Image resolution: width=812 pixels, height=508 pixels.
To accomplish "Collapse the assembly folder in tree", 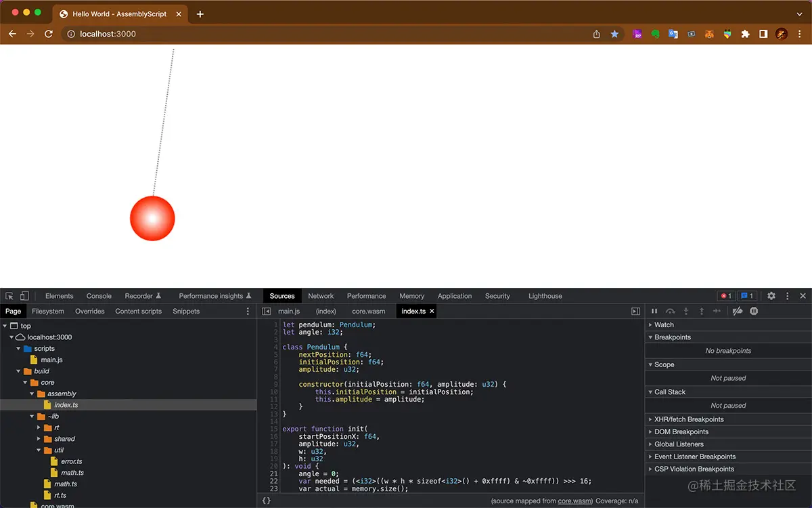I will 32,394.
